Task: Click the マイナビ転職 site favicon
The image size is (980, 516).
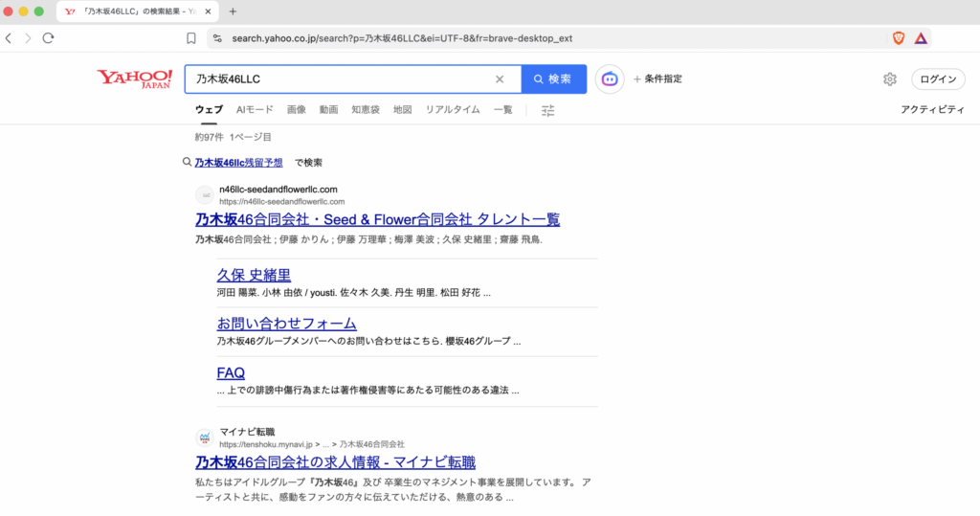Action: (205, 437)
